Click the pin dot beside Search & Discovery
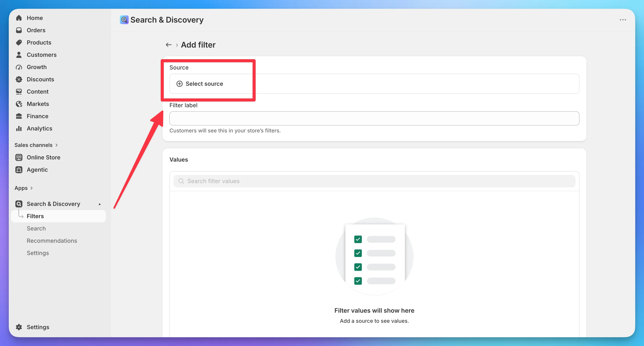644x346 pixels. [99, 204]
